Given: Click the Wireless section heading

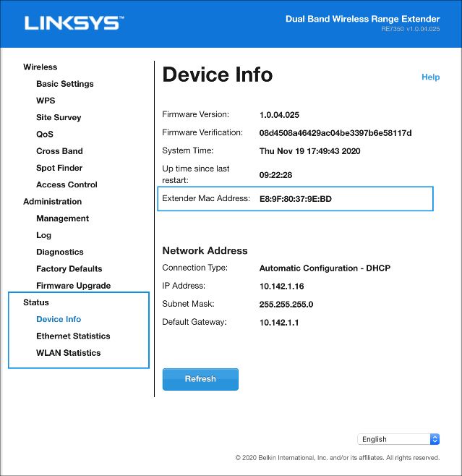Looking at the screenshot, I should pyautogui.click(x=40, y=67).
